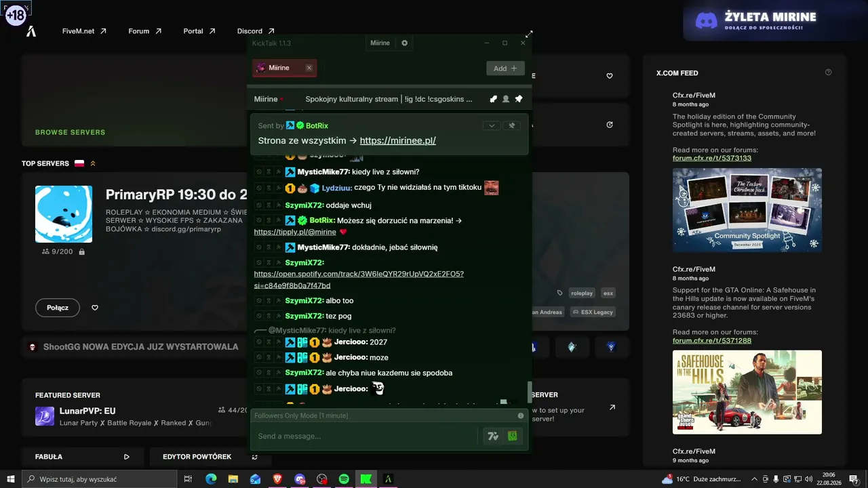Open KickTalk settings gear
This screenshot has width=868, height=488.
(x=405, y=43)
